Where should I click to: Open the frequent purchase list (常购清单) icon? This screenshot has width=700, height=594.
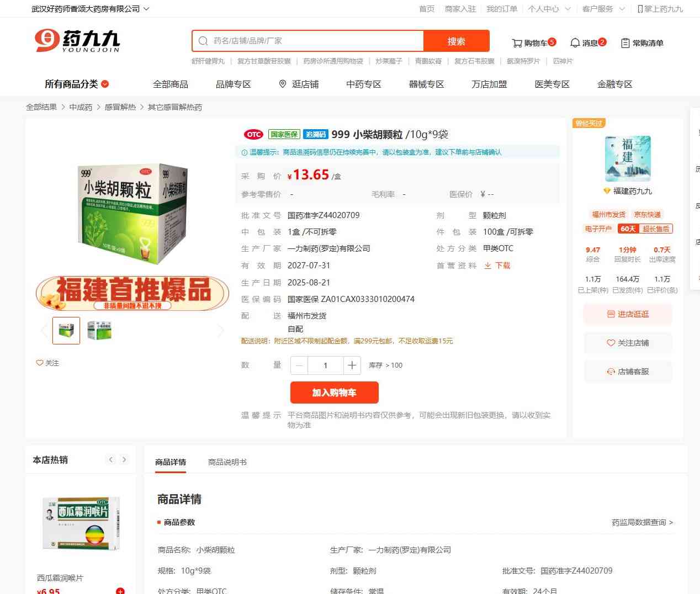[625, 43]
